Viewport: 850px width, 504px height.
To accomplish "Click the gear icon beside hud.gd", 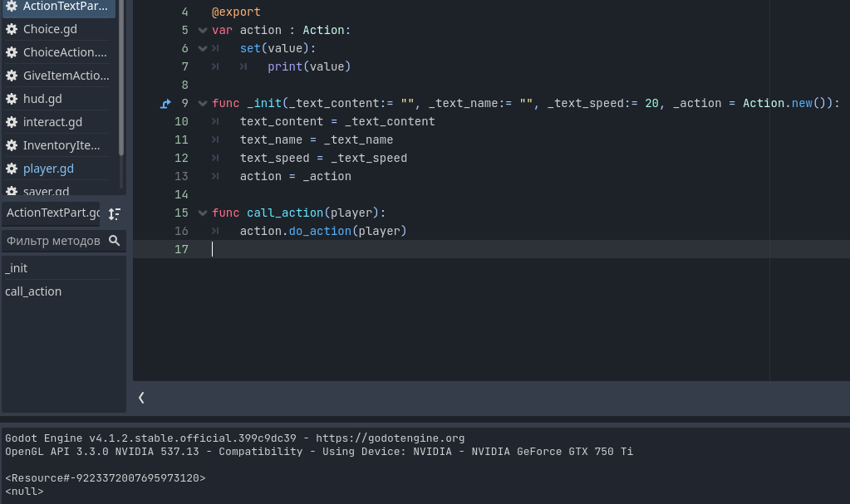I will pyautogui.click(x=12, y=99).
